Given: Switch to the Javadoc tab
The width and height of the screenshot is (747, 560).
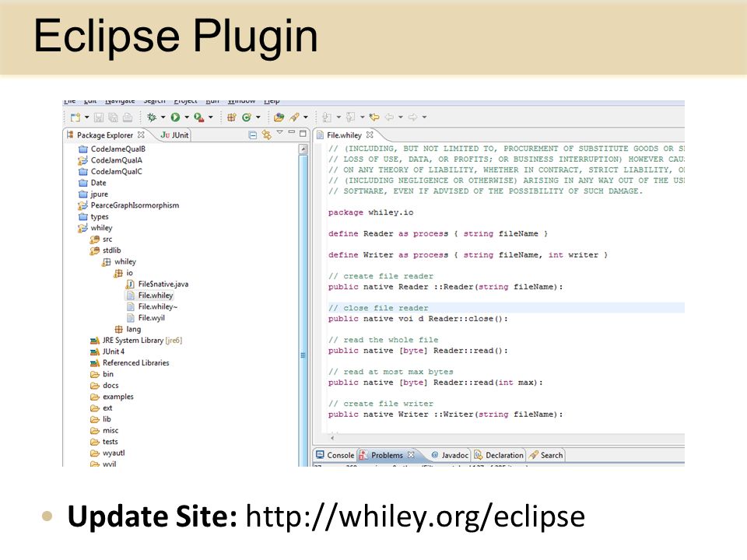Looking at the screenshot, I should 451,455.
